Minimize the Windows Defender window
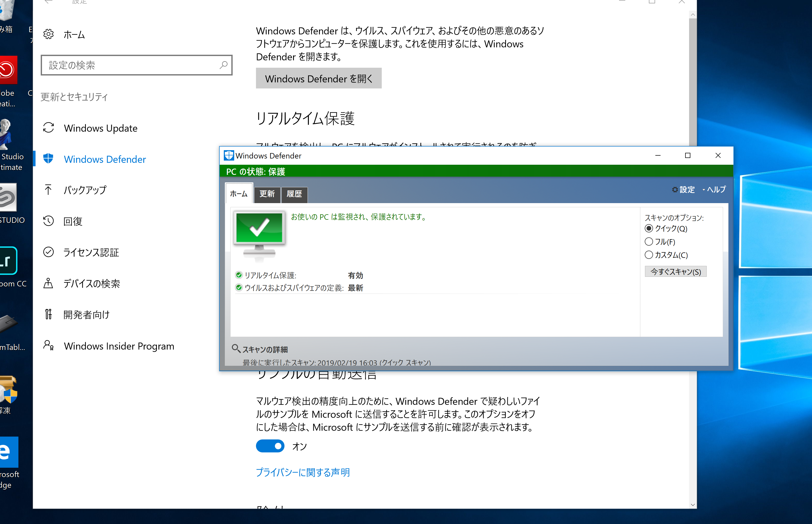The width and height of the screenshot is (812, 524). [x=658, y=155]
